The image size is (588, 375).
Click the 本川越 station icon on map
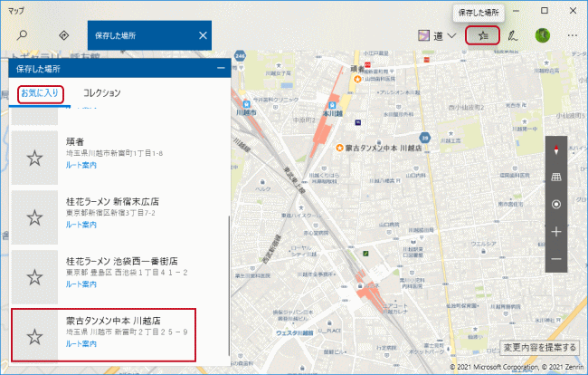coord(332,105)
